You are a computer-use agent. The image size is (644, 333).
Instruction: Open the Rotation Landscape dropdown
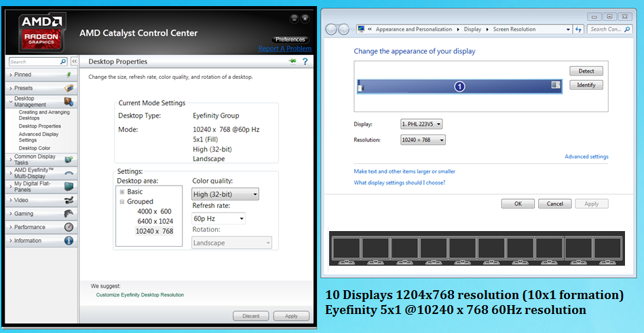[x=231, y=243]
